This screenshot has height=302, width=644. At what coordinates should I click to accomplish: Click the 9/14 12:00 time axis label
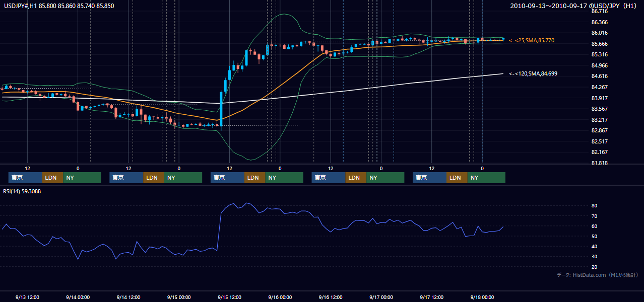pos(128,297)
